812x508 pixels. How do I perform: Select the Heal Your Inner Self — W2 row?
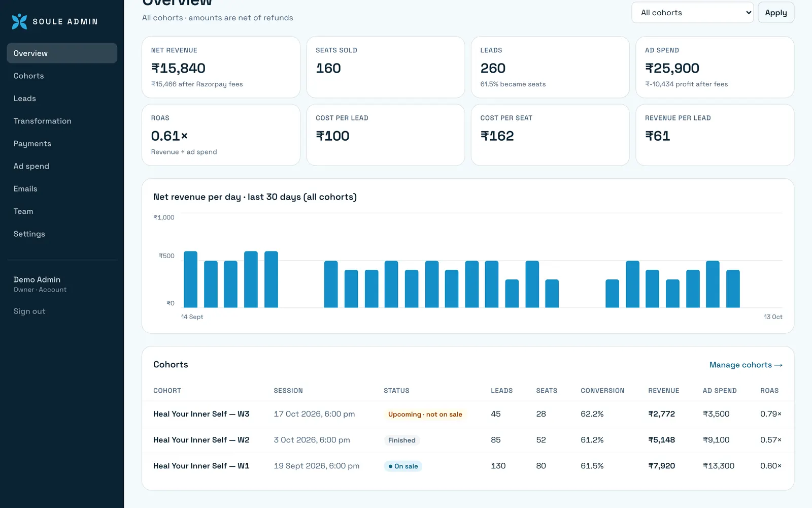(x=467, y=440)
